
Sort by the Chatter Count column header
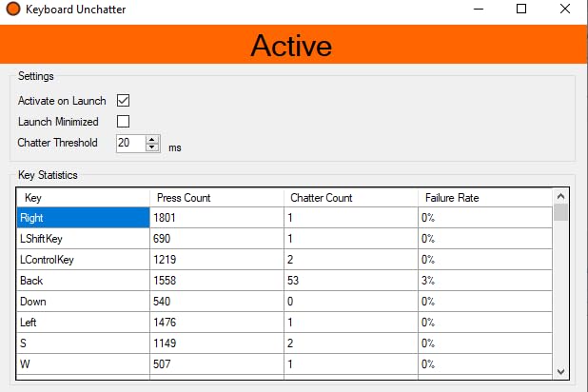(x=351, y=197)
